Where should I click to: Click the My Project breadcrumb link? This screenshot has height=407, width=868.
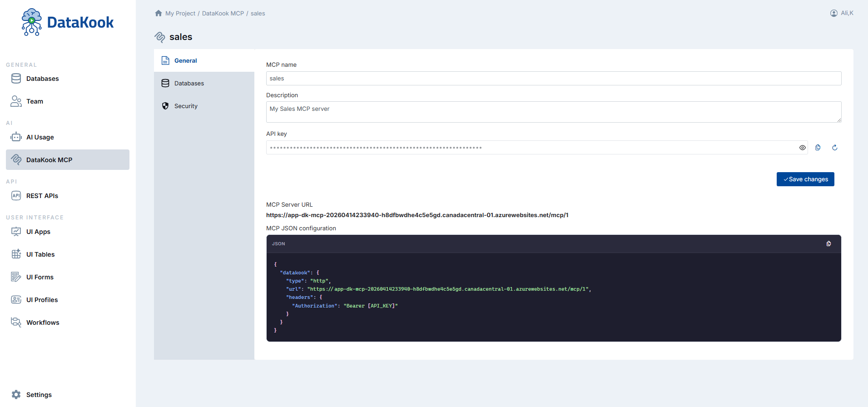click(x=180, y=14)
